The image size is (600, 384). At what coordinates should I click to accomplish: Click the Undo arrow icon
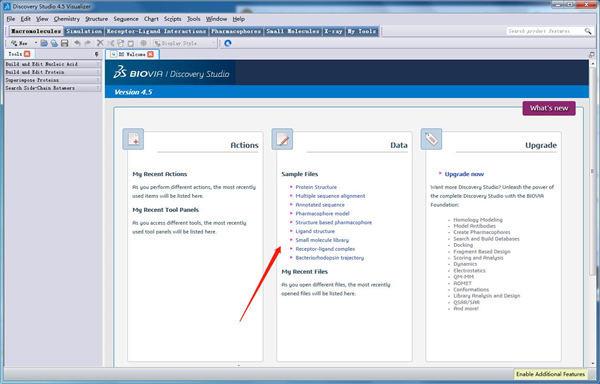[77, 44]
